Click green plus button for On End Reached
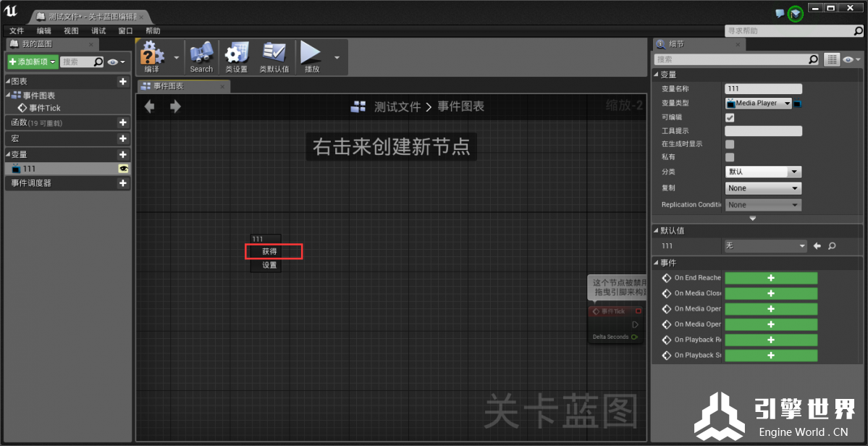Image resolution: width=868 pixels, height=446 pixels. coord(771,278)
